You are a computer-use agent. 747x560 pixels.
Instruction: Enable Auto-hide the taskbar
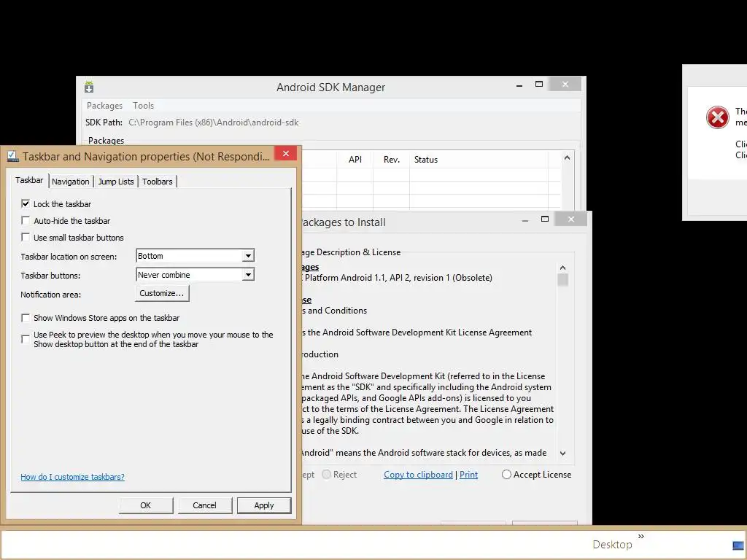point(26,220)
